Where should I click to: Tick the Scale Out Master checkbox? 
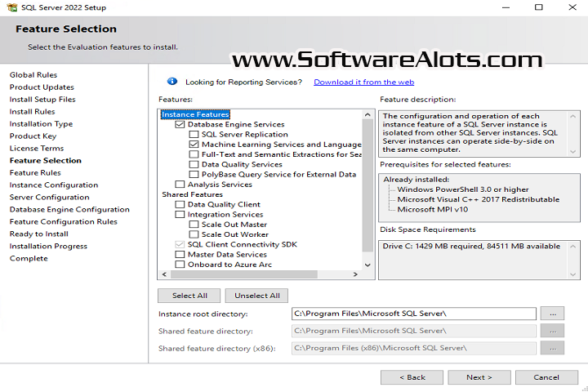[x=194, y=225]
